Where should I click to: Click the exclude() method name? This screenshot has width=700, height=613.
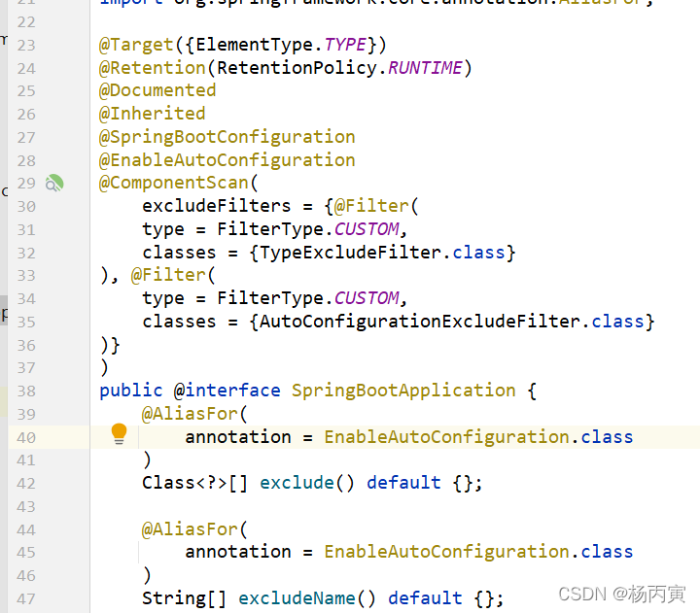pos(297,483)
